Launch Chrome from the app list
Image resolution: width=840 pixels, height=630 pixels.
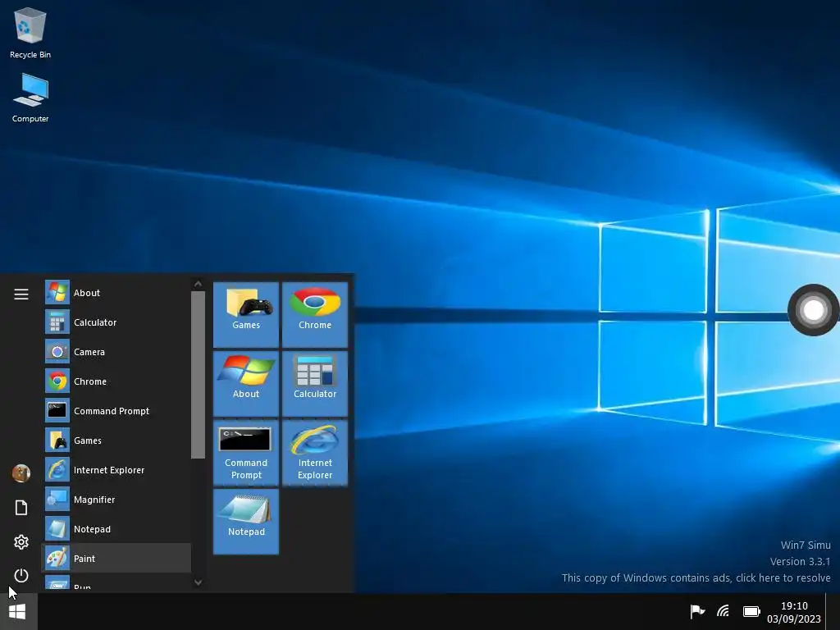pos(116,381)
